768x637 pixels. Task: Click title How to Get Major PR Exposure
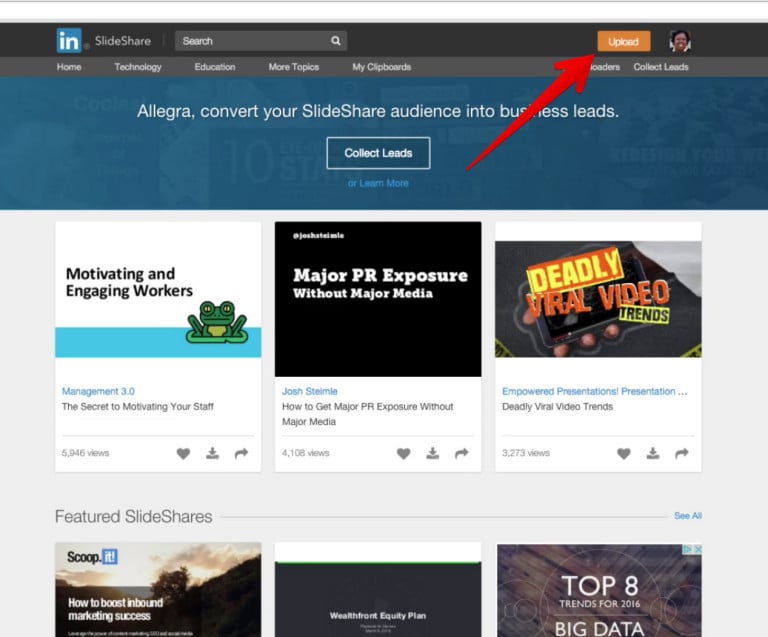367,414
